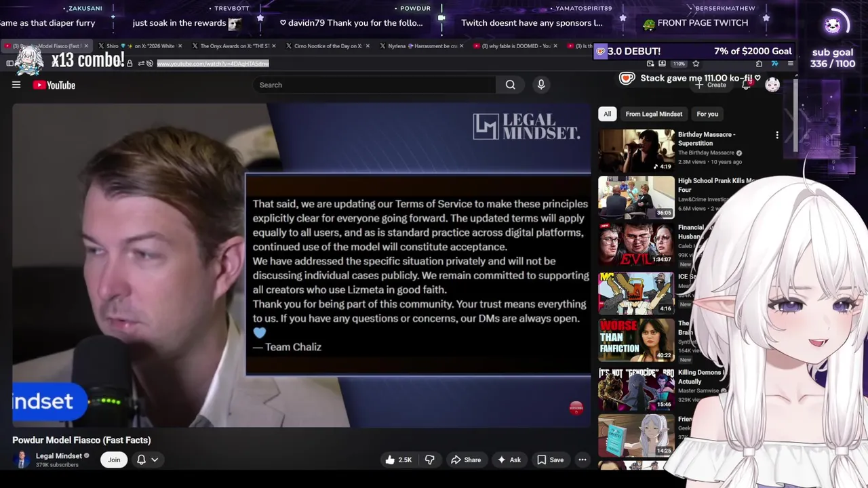
Task: Click the search magnifier button
Action: pyautogui.click(x=510, y=85)
